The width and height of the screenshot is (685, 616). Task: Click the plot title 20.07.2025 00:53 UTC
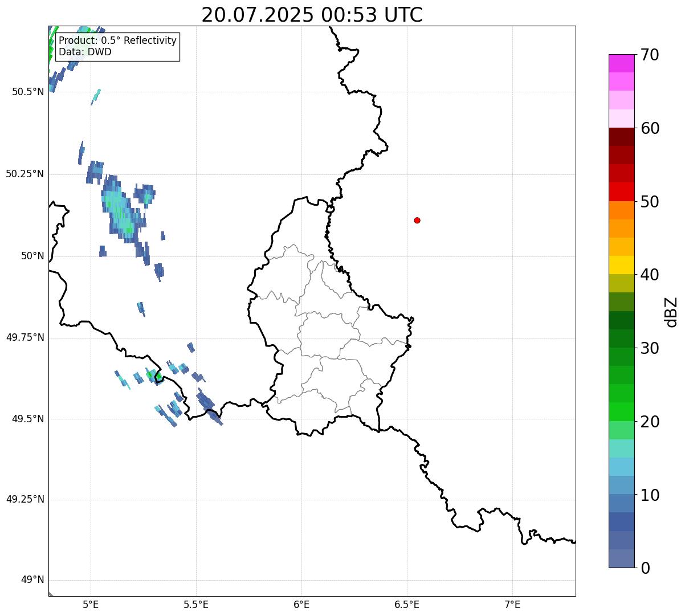point(312,15)
